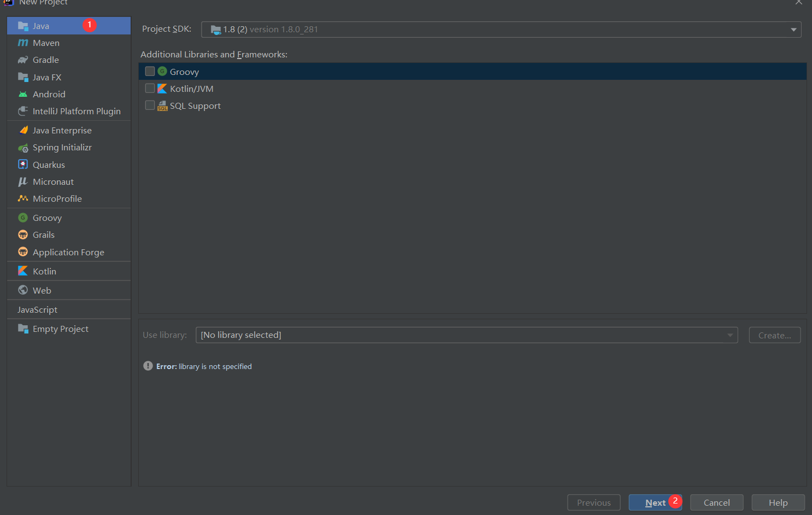Click the Create... library button
Screen dimensions: 812x515
pyautogui.click(x=775, y=335)
